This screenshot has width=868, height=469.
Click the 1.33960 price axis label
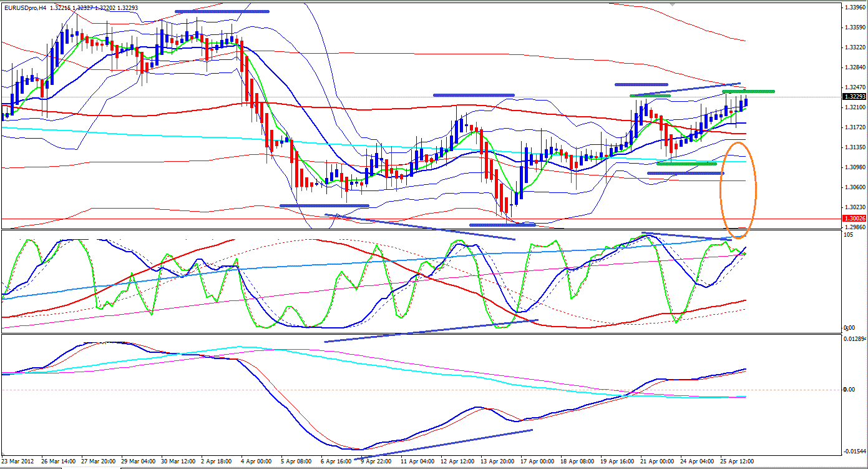coord(854,7)
